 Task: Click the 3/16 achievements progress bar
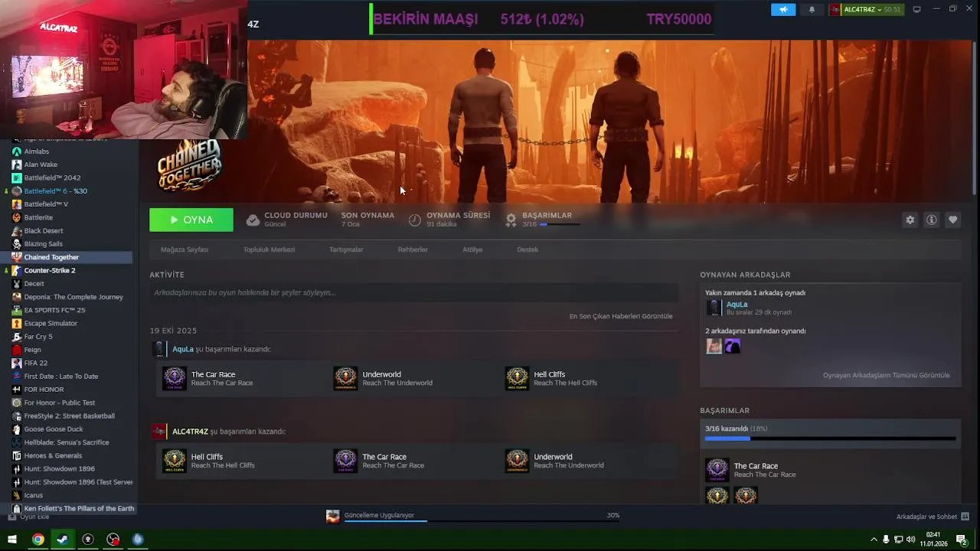[831, 439]
